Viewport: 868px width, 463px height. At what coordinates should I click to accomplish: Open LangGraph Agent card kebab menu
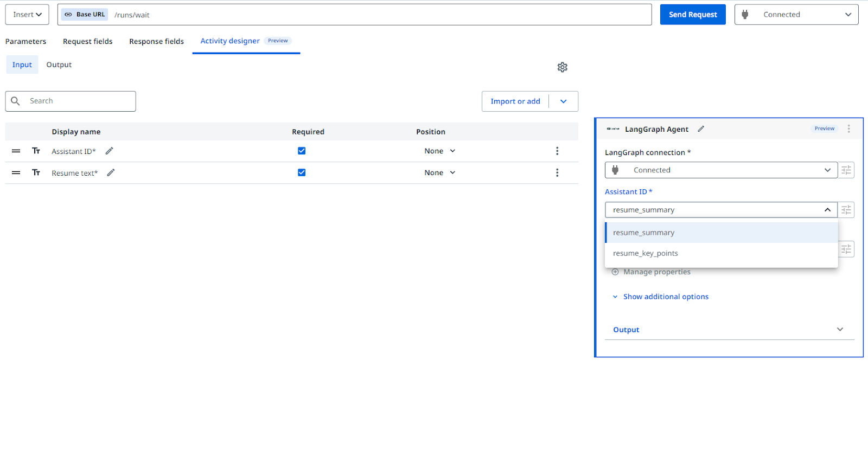849,129
